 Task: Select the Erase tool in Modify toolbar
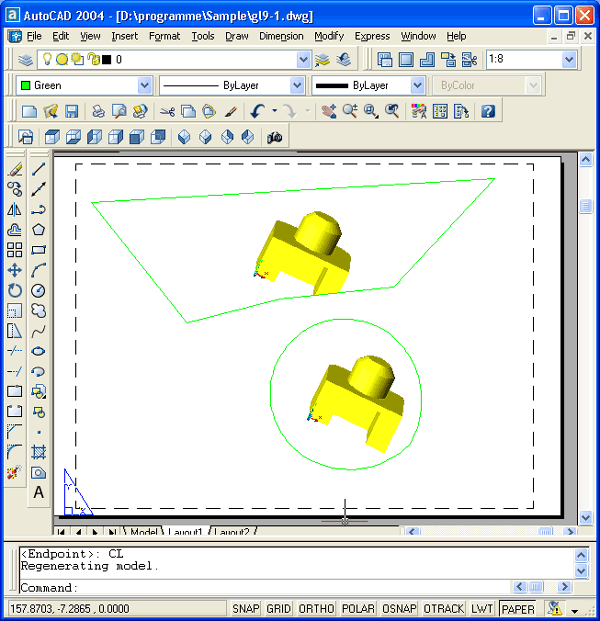click(x=15, y=169)
